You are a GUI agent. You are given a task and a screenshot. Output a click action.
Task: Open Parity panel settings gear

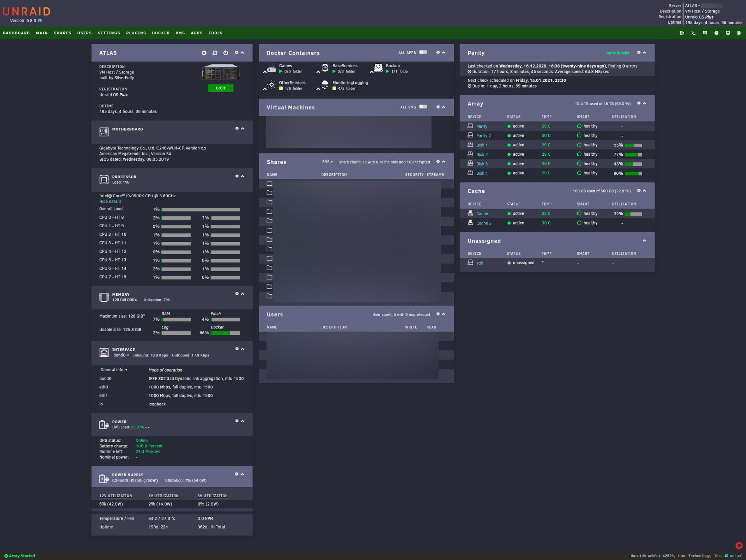(x=638, y=53)
